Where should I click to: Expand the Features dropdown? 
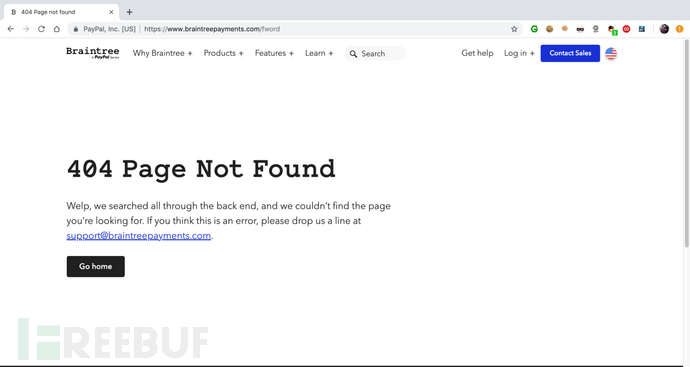pyautogui.click(x=274, y=53)
